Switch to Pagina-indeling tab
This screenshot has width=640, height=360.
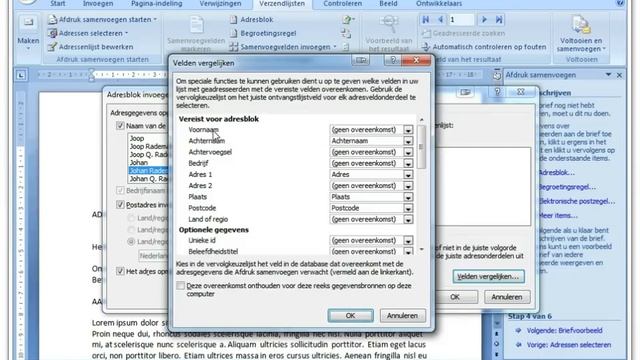pos(156,4)
